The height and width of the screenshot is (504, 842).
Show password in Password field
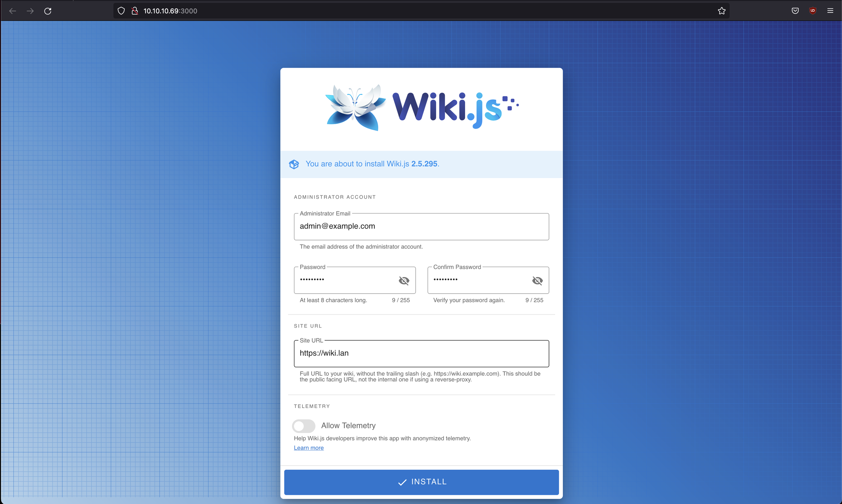point(404,280)
